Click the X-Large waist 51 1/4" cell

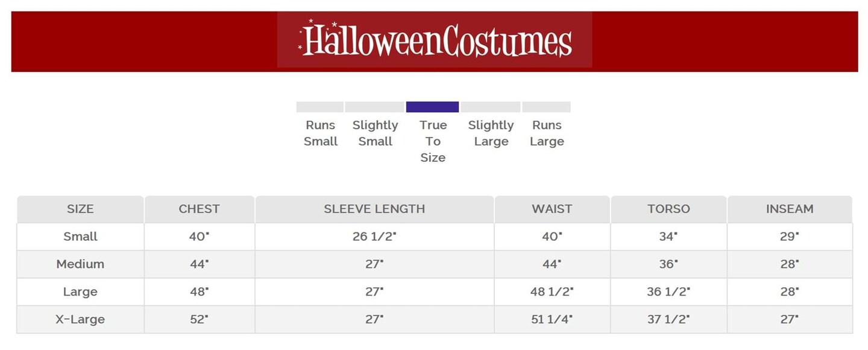552,320
